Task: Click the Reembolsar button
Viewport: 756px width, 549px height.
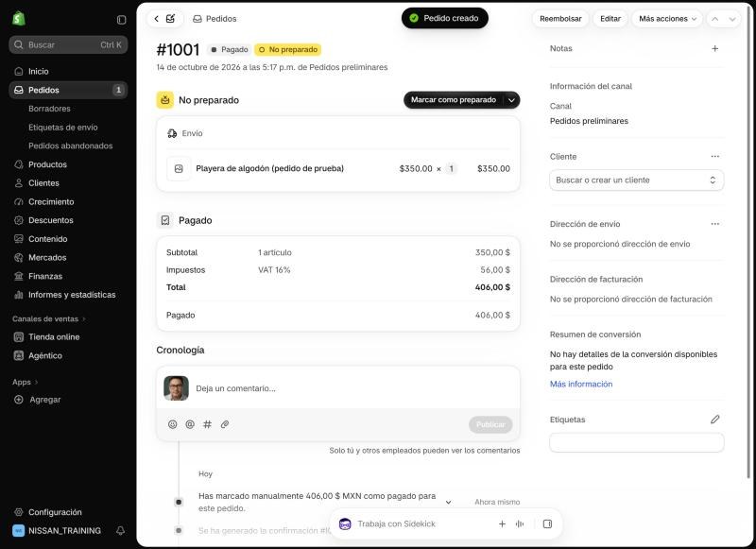Action: click(x=560, y=19)
